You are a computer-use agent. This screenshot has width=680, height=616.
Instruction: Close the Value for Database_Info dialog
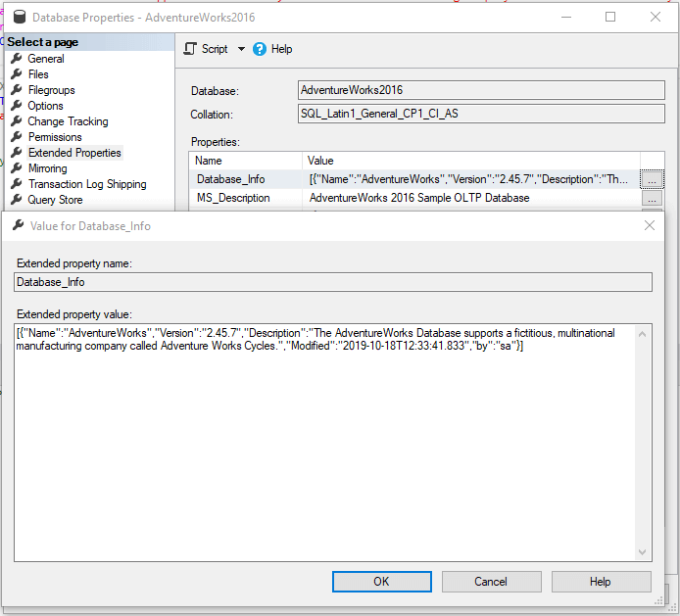click(650, 225)
